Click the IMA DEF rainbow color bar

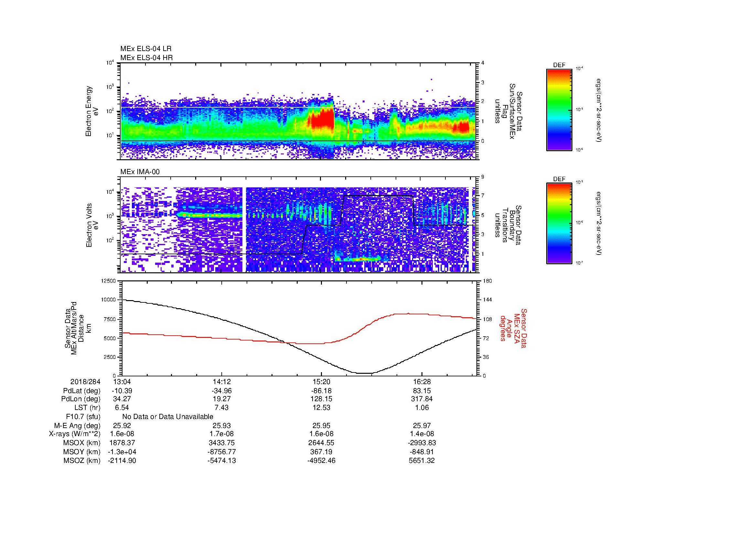tap(559, 224)
